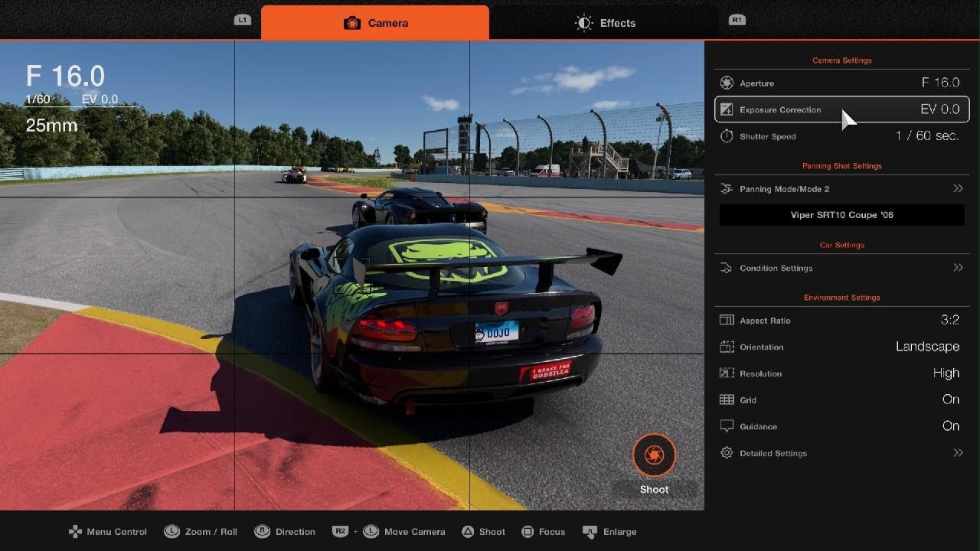Click the Focus hint label
This screenshot has height=551, width=980.
551,531
